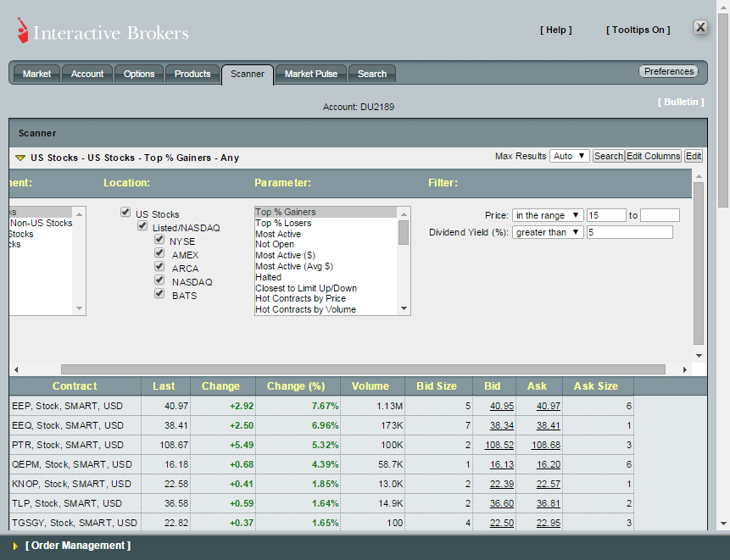Click the Help link
The height and width of the screenshot is (560, 730).
coord(556,30)
